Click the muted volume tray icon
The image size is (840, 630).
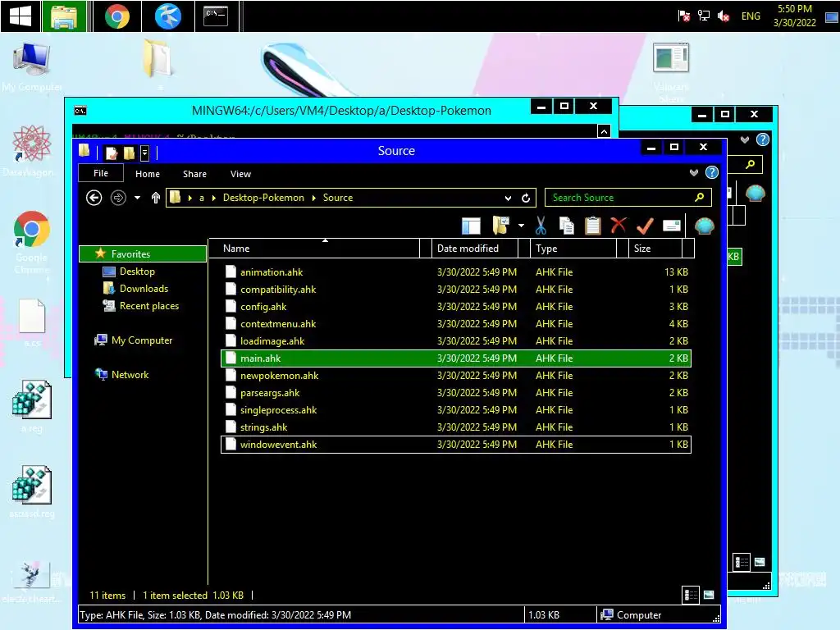coord(724,16)
